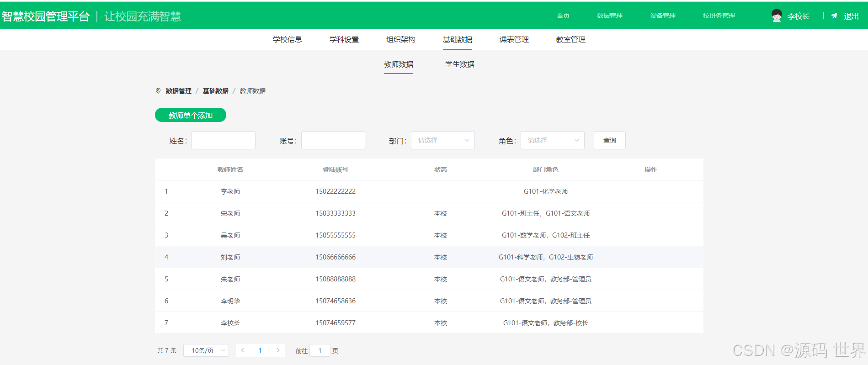Click the 登陆账号 column header
This screenshot has height=365, width=868.
[335, 169]
